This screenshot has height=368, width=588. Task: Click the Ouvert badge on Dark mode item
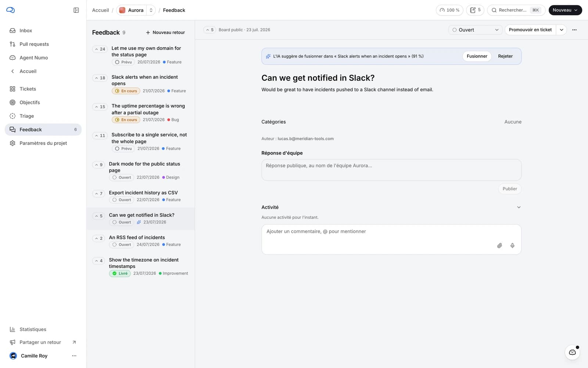pos(122,177)
